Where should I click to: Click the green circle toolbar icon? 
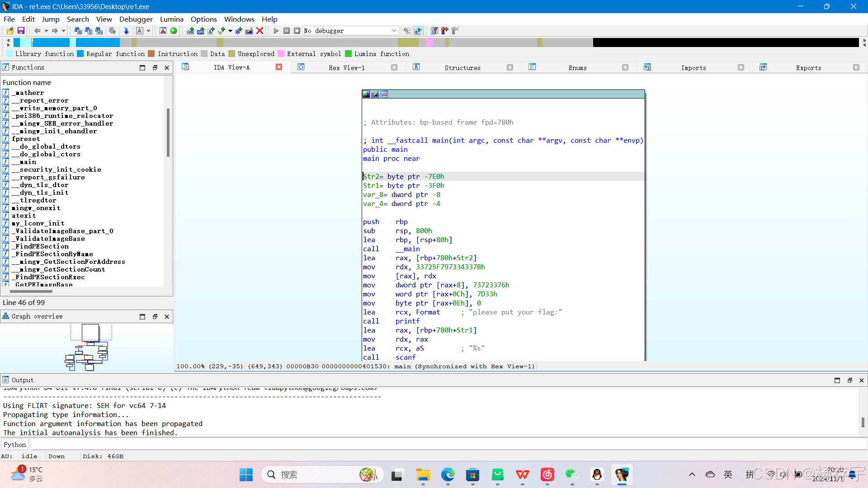pyautogui.click(x=174, y=31)
